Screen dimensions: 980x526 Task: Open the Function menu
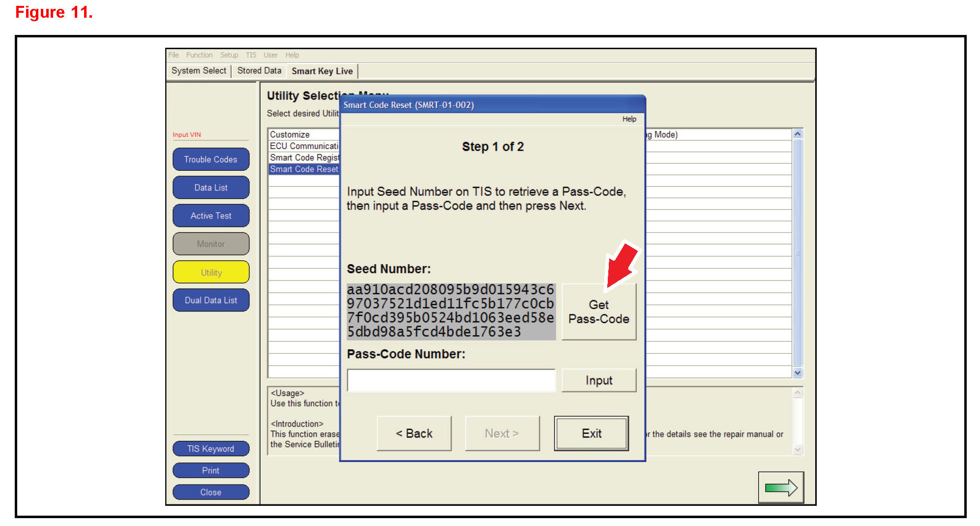[x=199, y=55]
